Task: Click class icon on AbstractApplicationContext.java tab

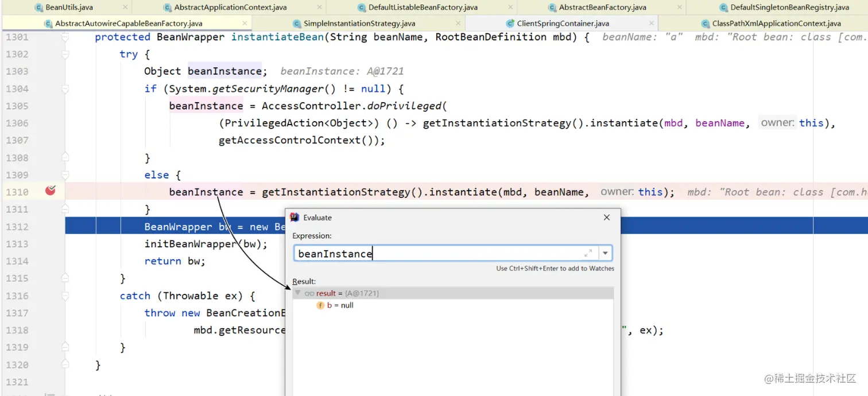Action: 168,7
